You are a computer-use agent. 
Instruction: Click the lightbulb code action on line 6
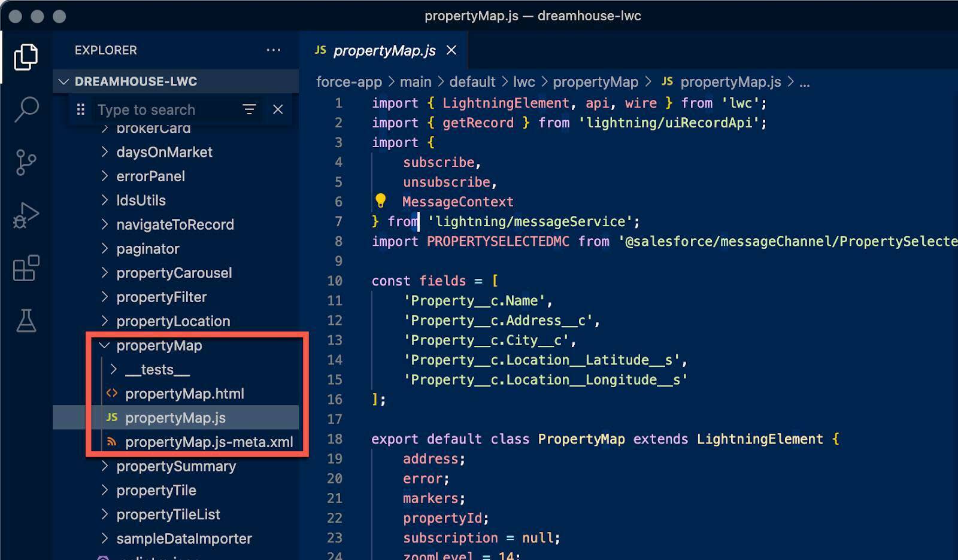[380, 201]
